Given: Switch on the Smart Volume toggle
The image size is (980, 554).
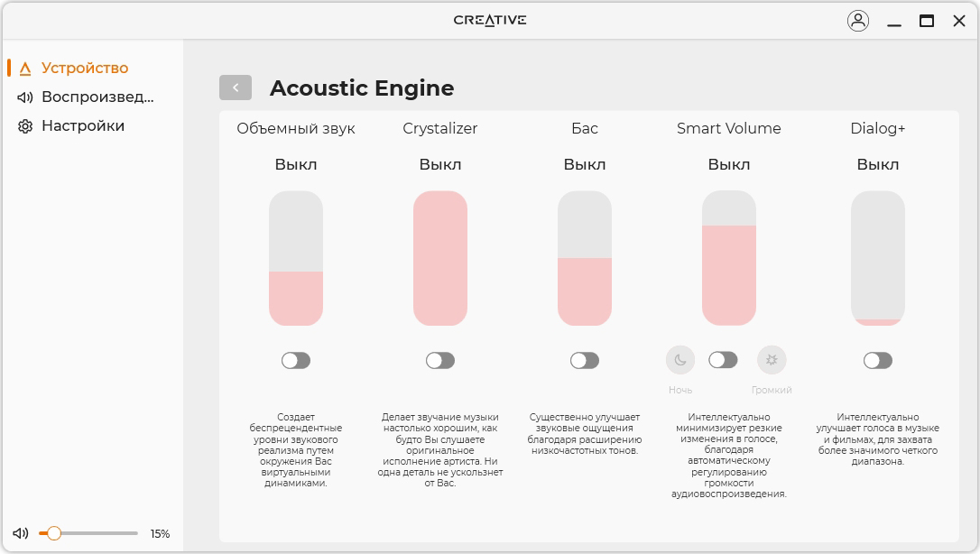Looking at the screenshot, I should [723, 360].
